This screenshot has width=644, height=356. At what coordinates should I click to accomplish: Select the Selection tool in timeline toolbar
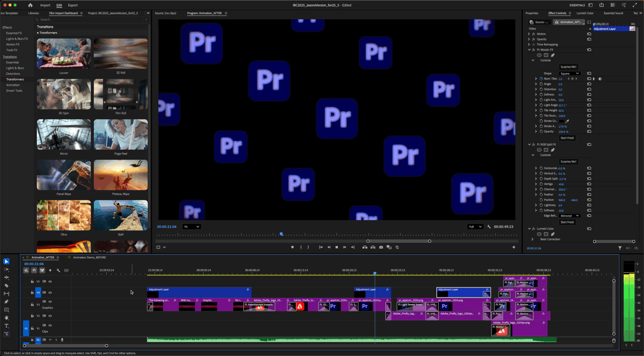pos(6,261)
